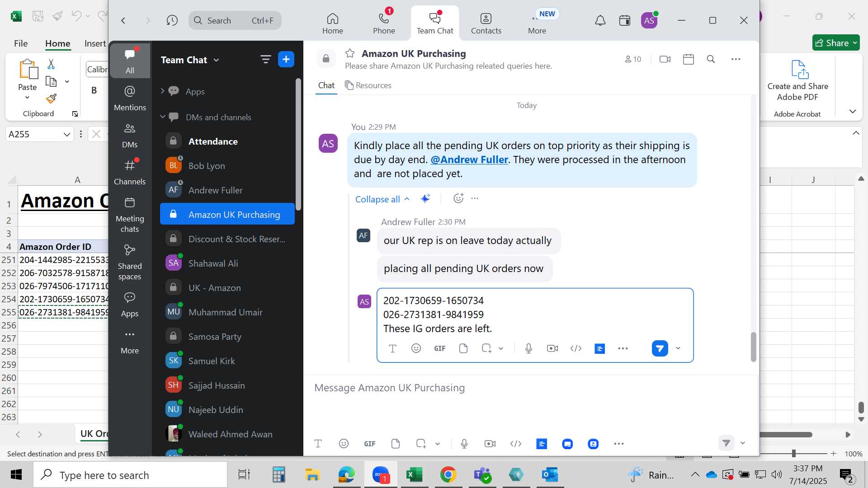Click Excel Format Painter brush icon
Viewport: 868px width, 488px height.
pos(51,99)
